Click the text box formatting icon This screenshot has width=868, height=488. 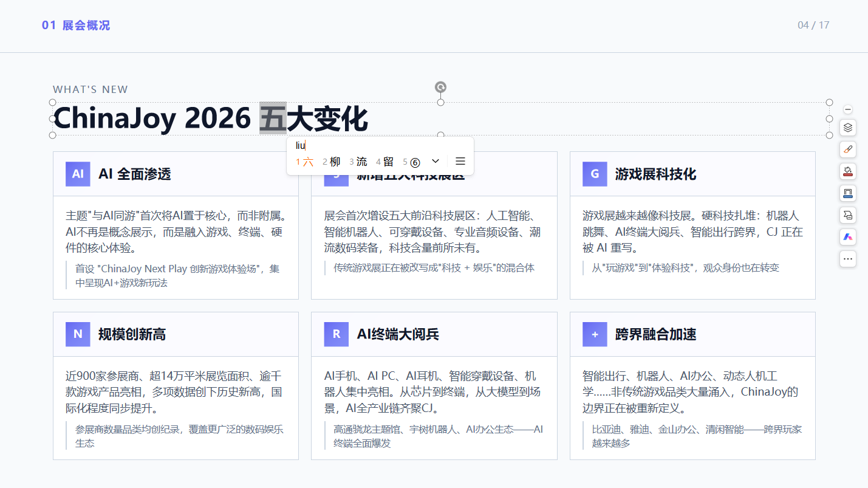[x=848, y=215]
